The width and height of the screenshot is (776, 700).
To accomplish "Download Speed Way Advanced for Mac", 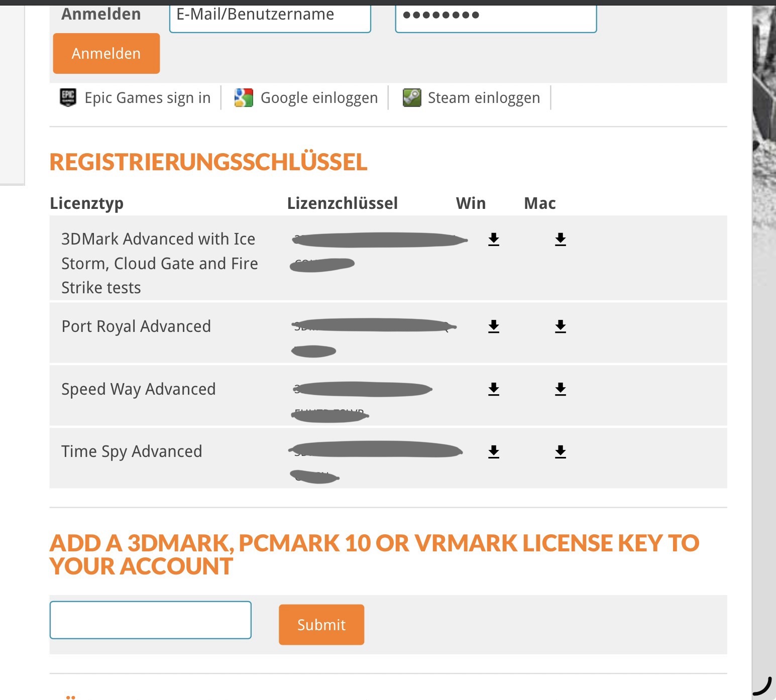I will pos(561,389).
